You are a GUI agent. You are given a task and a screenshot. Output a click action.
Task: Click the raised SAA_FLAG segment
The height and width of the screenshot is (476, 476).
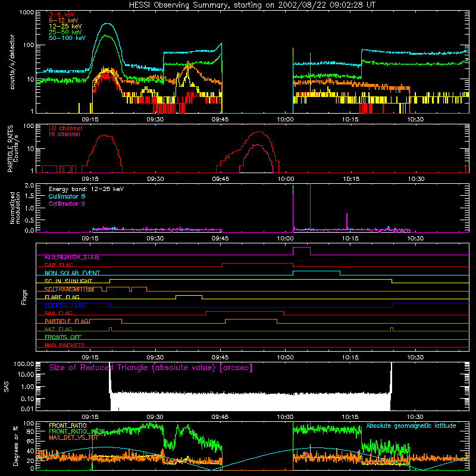(x=245, y=312)
